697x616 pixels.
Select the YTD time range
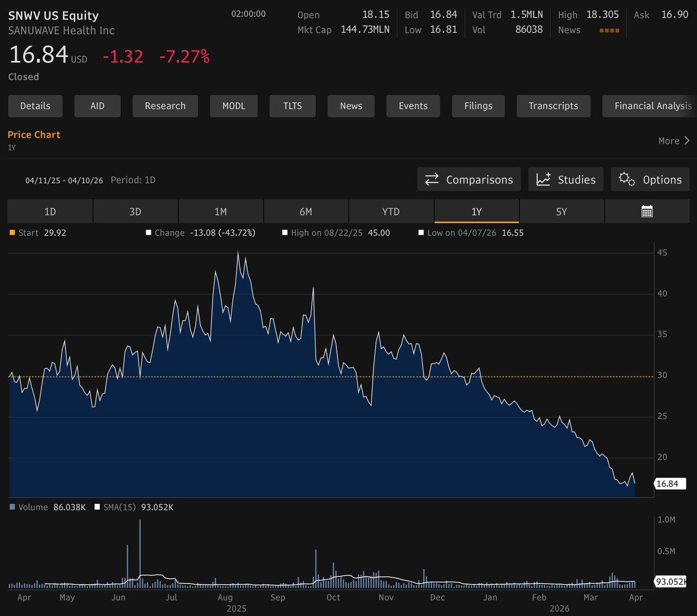click(391, 211)
